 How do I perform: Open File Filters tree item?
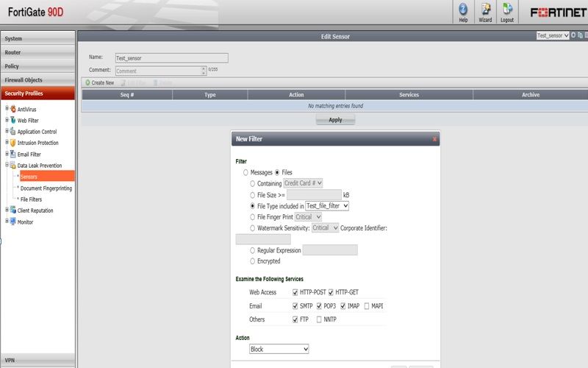click(31, 199)
